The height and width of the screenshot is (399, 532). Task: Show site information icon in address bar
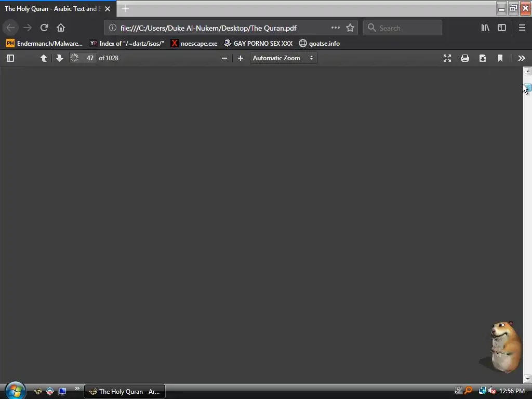click(x=113, y=28)
